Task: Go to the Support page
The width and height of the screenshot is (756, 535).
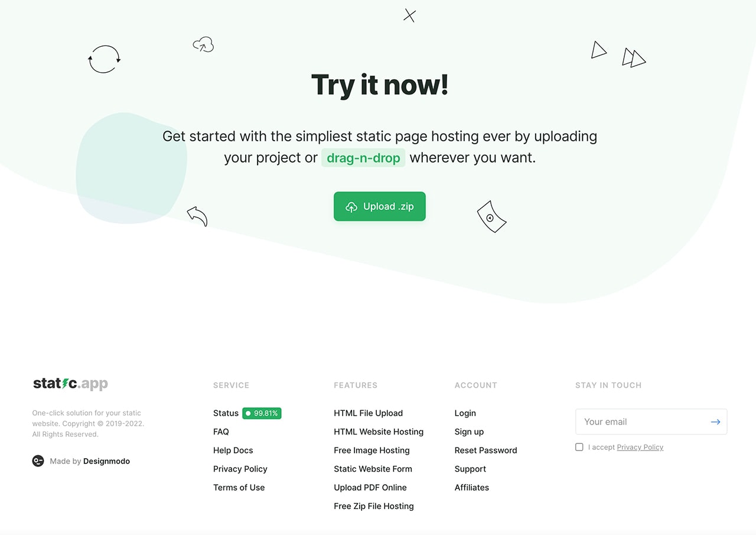Action: tap(470, 469)
